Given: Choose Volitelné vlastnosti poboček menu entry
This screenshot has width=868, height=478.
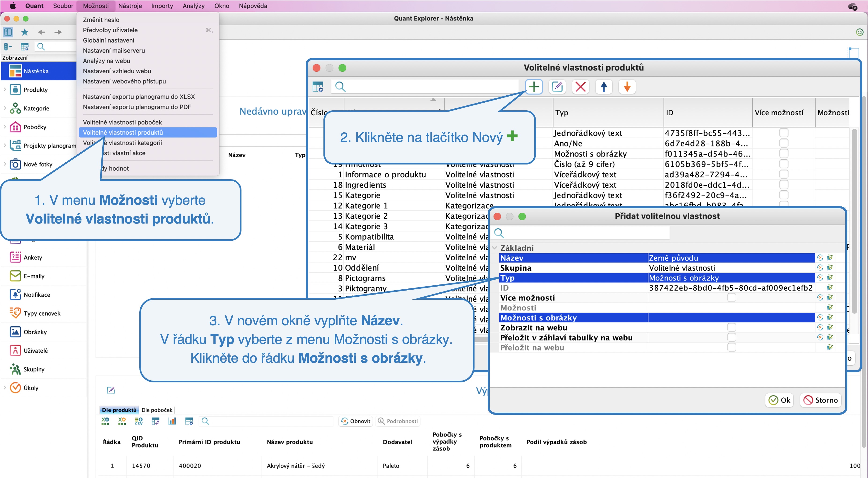Looking at the screenshot, I should tap(122, 122).
